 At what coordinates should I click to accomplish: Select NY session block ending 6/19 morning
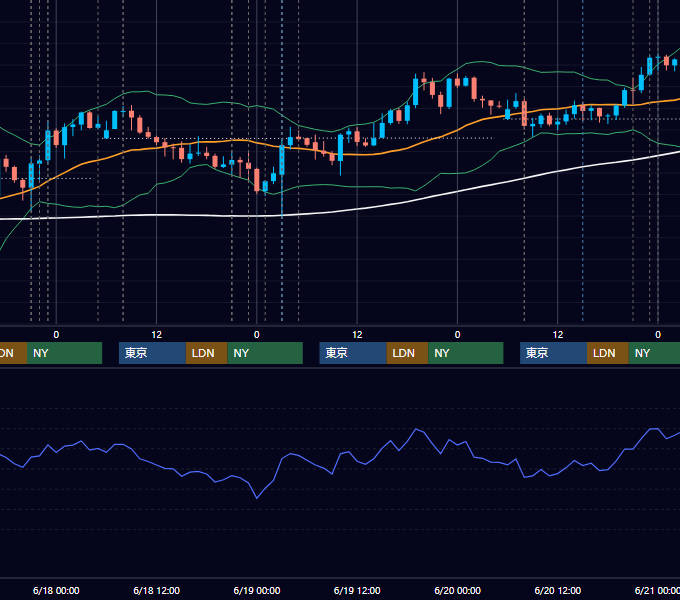265,353
